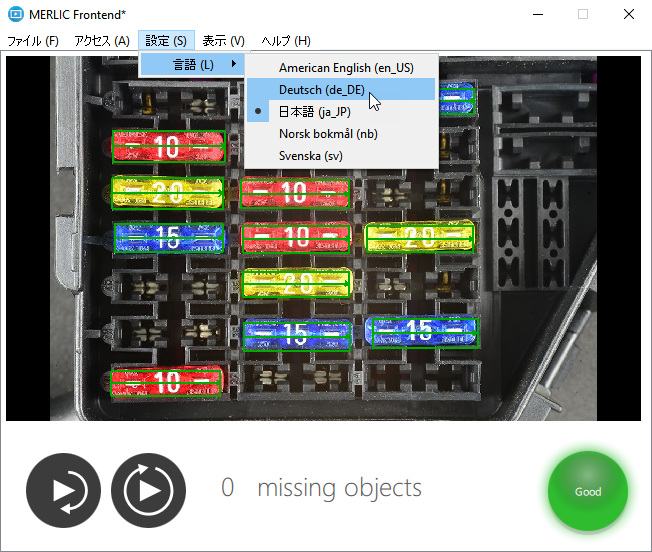652x552 pixels.
Task: Click the green Good status indicator
Action: coord(587,491)
